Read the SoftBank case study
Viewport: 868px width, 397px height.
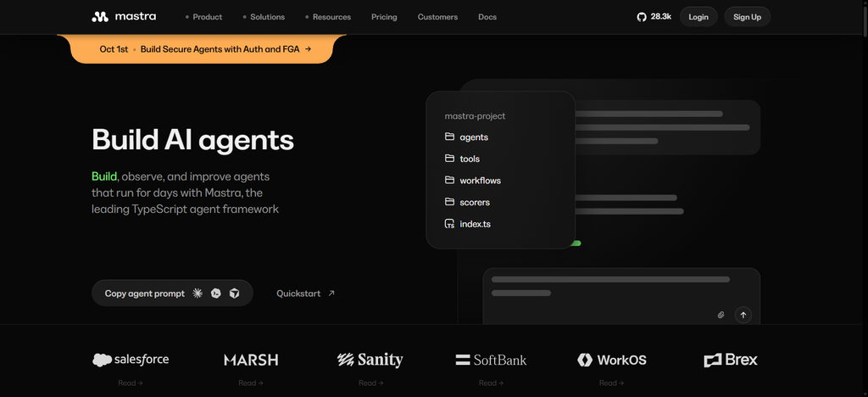(491, 383)
